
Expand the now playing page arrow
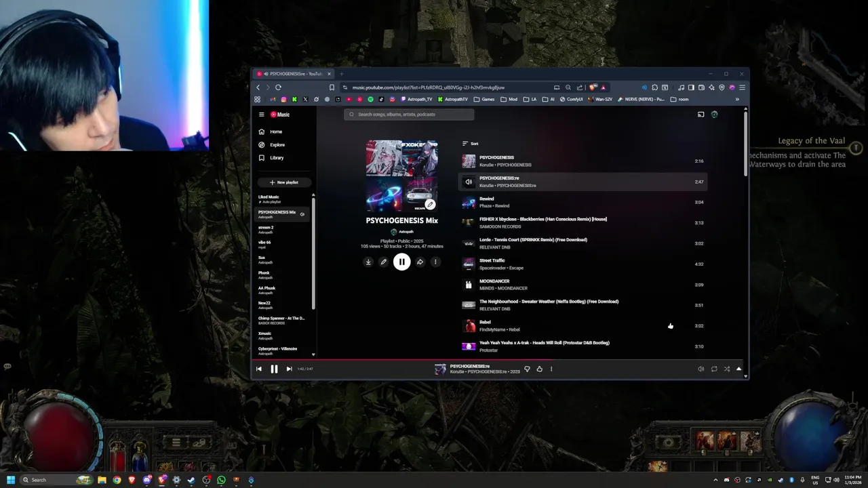[x=738, y=369]
